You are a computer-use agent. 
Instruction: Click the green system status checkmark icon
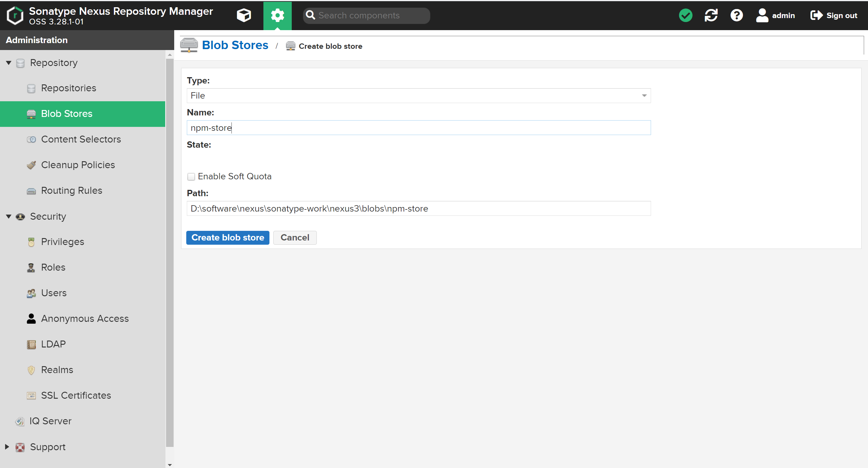tap(685, 15)
